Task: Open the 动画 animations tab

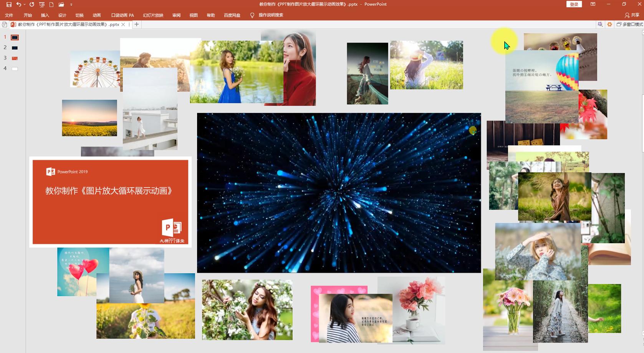Action: point(97,15)
